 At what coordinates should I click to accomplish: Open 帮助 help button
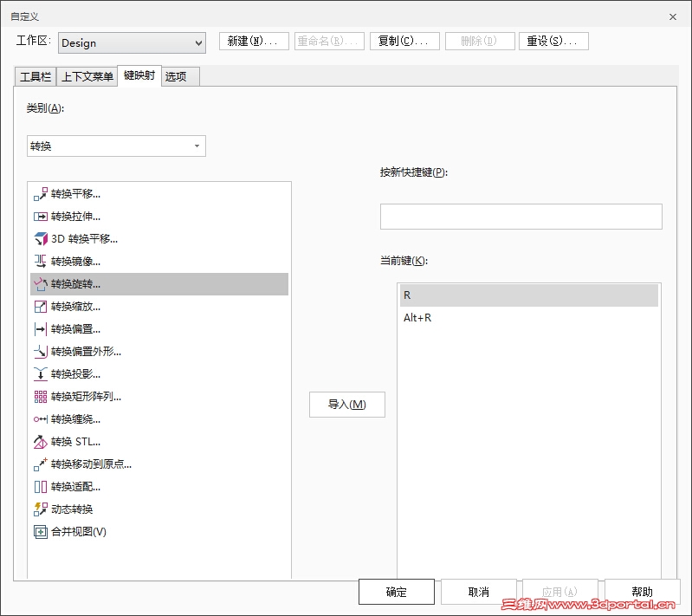(x=642, y=592)
